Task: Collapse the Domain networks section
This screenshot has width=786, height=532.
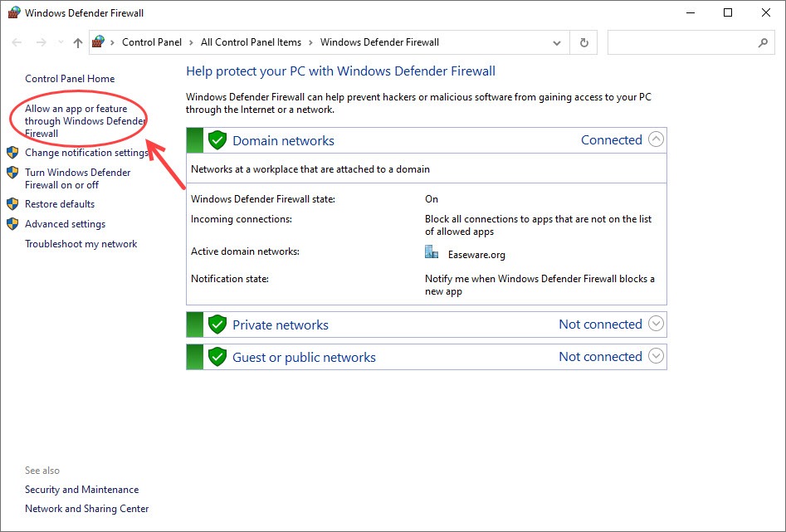Action: [x=656, y=139]
